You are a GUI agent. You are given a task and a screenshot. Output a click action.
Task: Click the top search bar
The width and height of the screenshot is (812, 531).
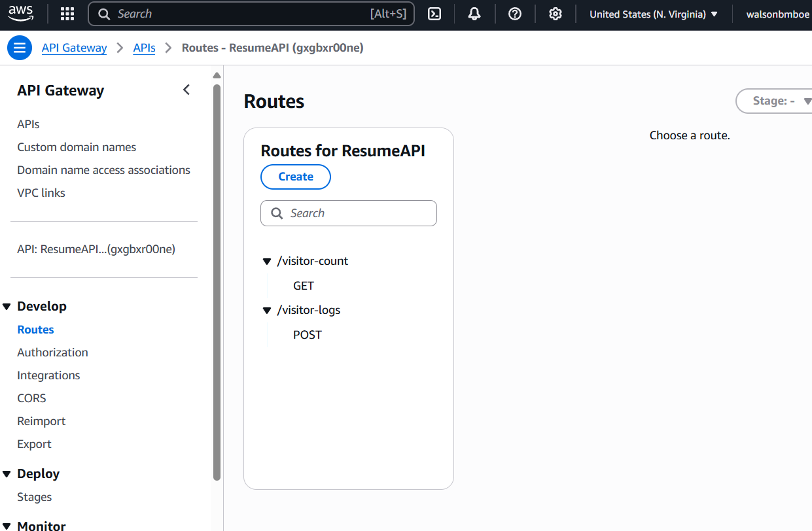251,14
